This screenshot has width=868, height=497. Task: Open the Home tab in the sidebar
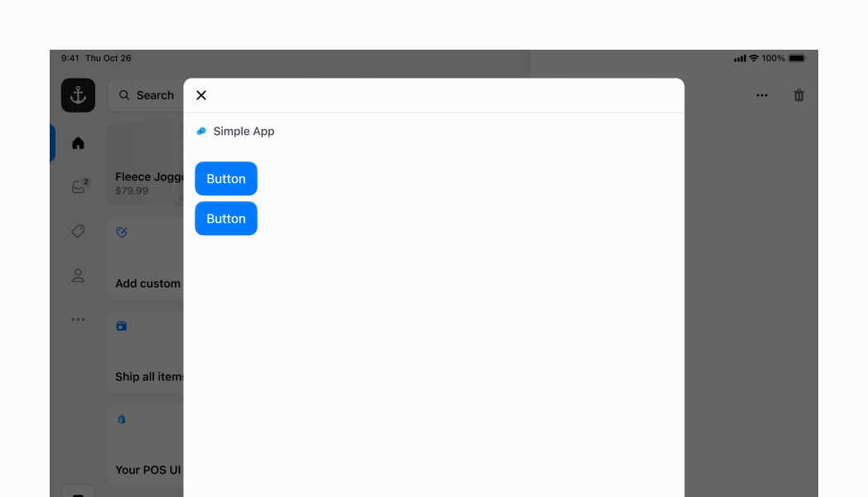77,142
